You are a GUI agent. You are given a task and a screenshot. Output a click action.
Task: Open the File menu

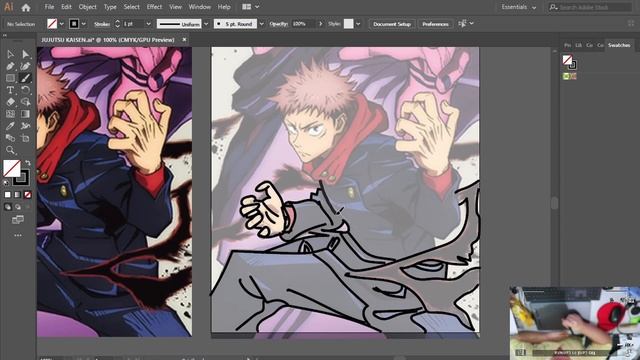pos(49,7)
